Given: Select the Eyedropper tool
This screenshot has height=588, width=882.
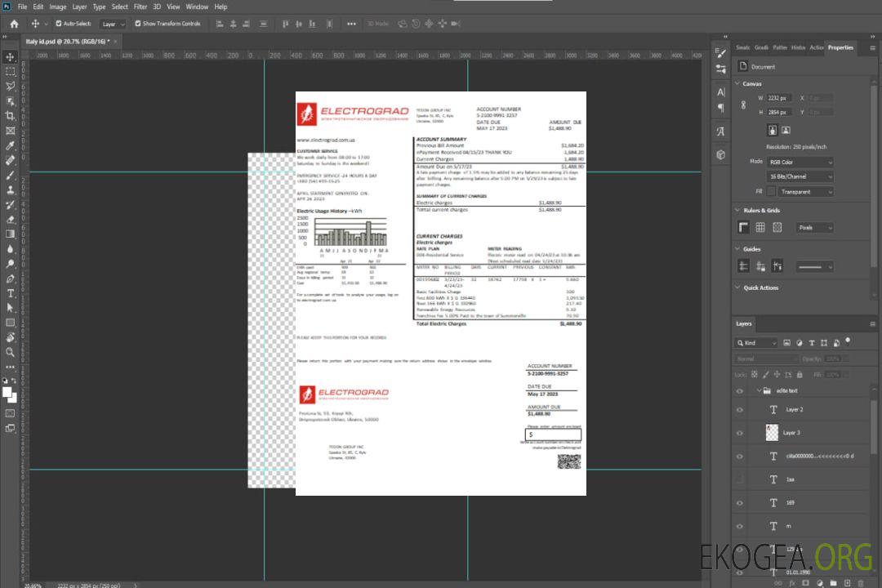Looking at the screenshot, I should pyautogui.click(x=11, y=145).
